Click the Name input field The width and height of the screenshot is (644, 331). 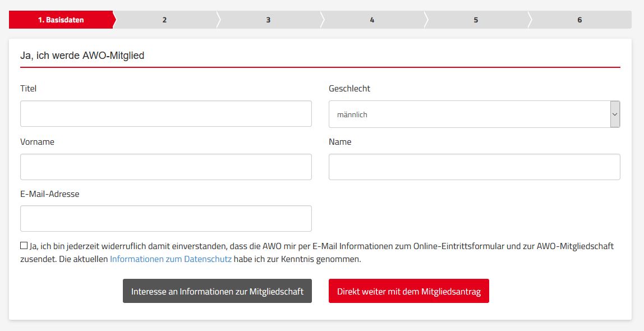474,167
